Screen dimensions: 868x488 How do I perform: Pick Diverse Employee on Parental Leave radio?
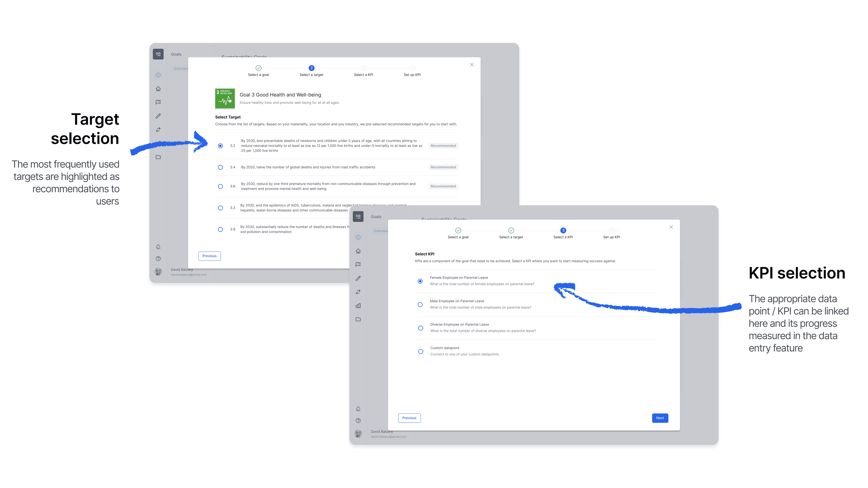pyautogui.click(x=421, y=328)
